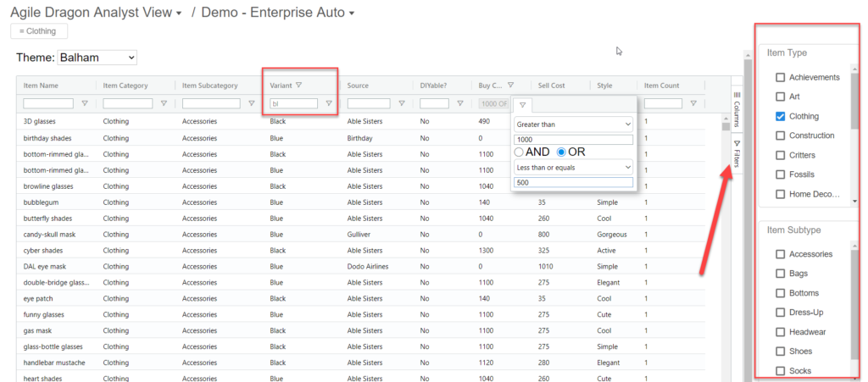The height and width of the screenshot is (382, 868).
Task: Open the Item Name floating filter icon
Action: click(x=84, y=104)
